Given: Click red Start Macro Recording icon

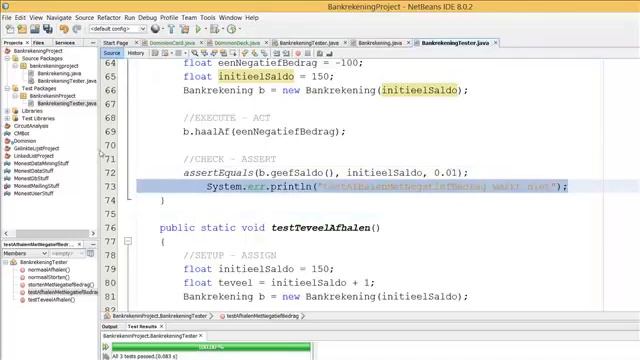Looking at the screenshot, I should click(x=298, y=53).
